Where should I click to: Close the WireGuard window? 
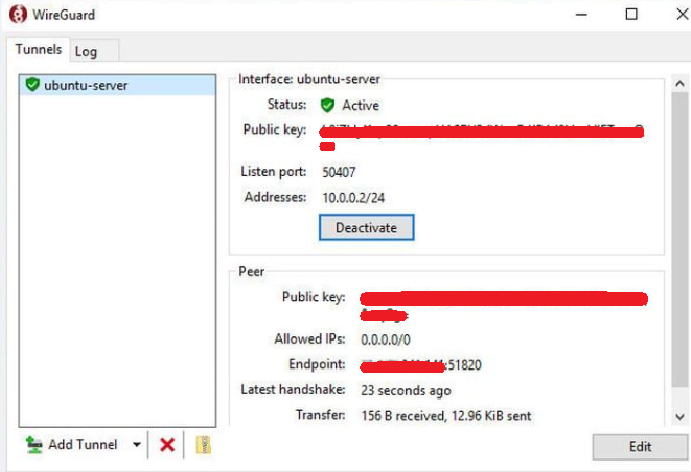coord(682,14)
